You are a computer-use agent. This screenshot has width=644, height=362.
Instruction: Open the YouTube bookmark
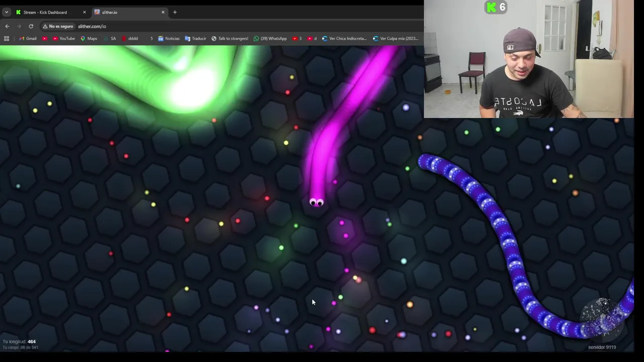[x=63, y=38]
